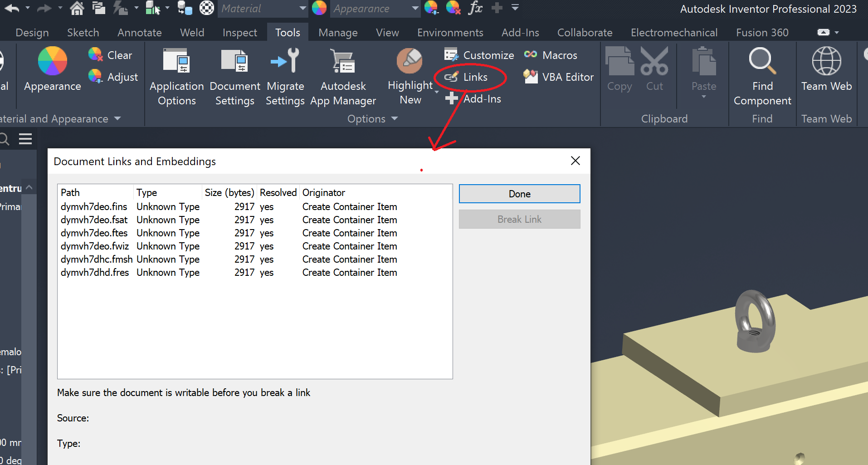The height and width of the screenshot is (465, 868).
Task: Click the Appearance color swatch circle
Action: tap(319, 8)
